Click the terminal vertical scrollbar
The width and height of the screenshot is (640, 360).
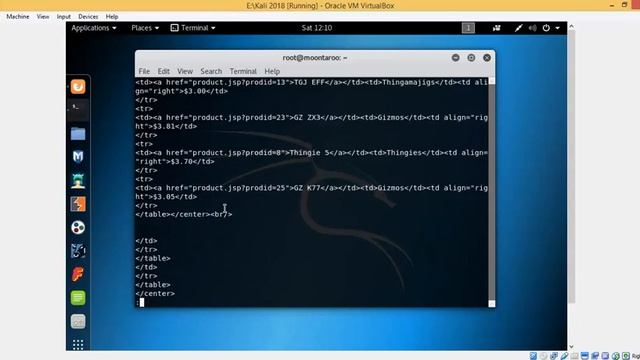(492, 192)
